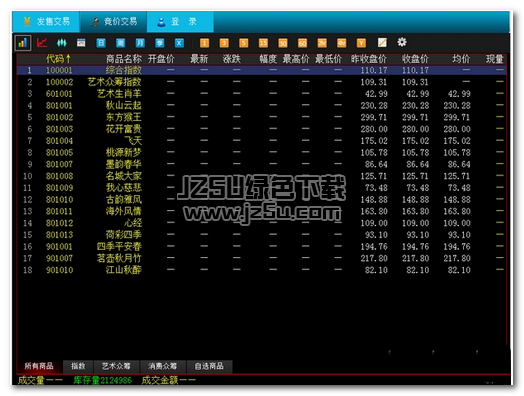Open the drawing line tool icon
This screenshot has height=396, width=524.
[x=382, y=42]
